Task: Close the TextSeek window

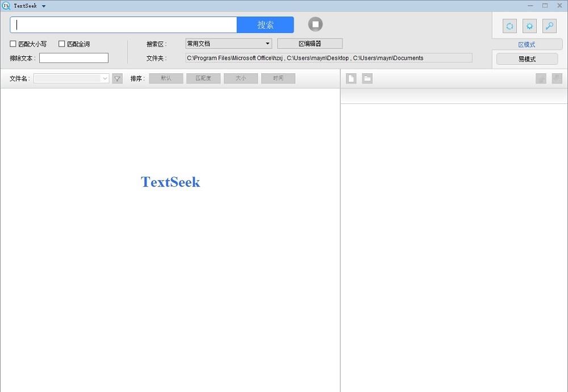Action: (x=559, y=6)
